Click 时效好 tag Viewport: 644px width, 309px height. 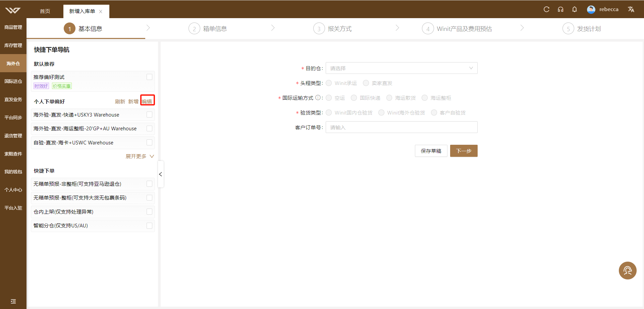point(41,86)
